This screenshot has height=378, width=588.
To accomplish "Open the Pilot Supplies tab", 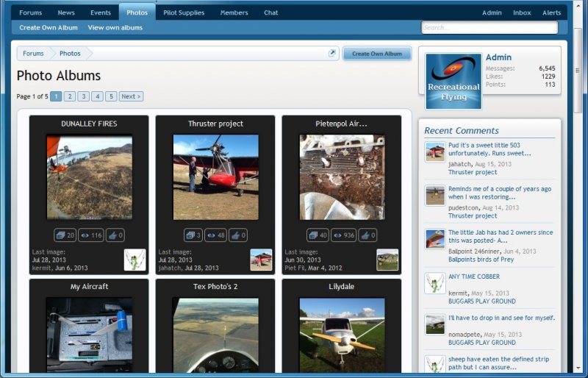I will [x=184, y=13].
